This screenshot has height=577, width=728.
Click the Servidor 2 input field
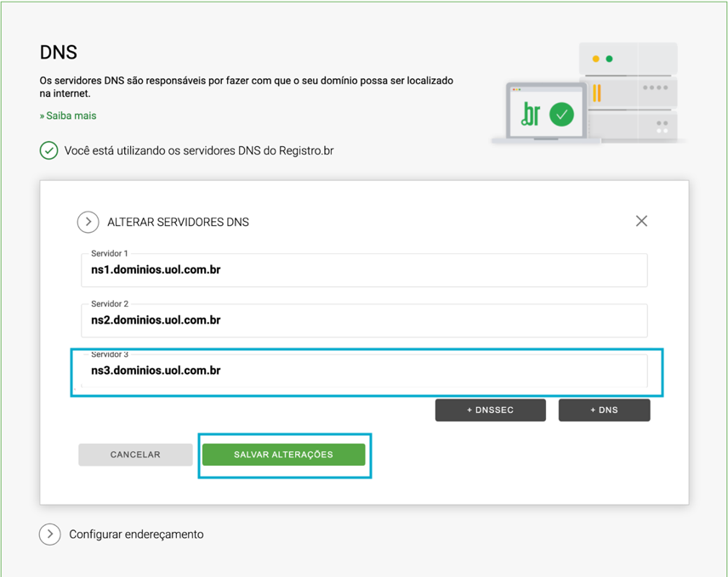[364, 320]
